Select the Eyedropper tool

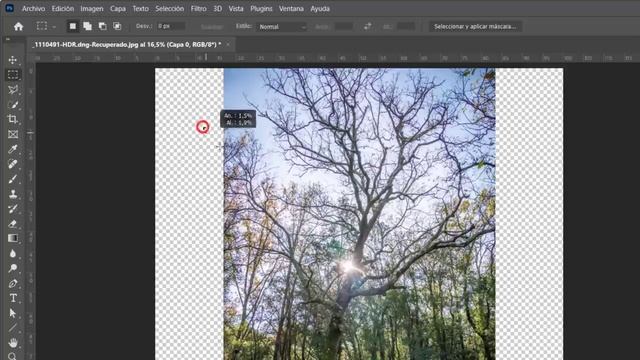coord(13,149)
